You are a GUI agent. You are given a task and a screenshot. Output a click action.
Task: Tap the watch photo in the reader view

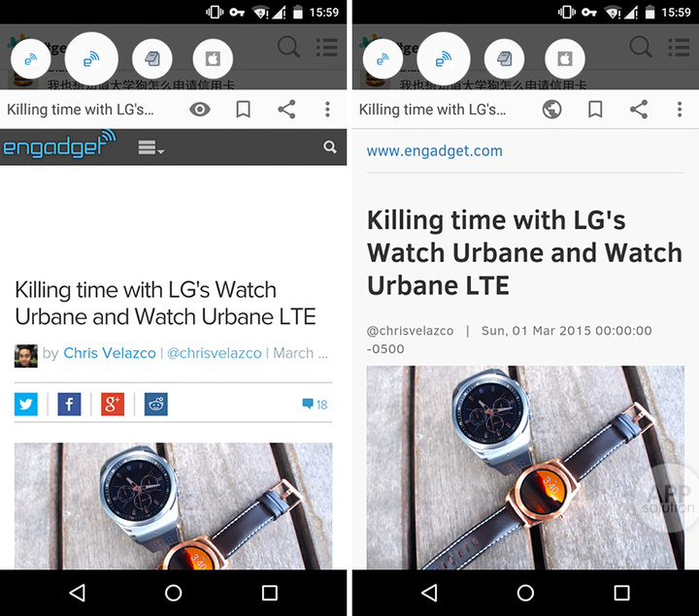(x=524, y=466)
